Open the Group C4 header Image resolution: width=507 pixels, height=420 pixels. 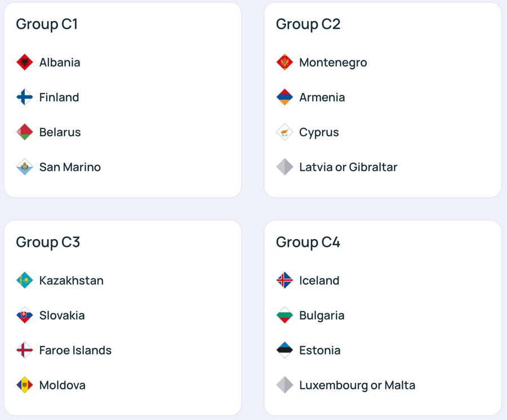coord(308,242)
